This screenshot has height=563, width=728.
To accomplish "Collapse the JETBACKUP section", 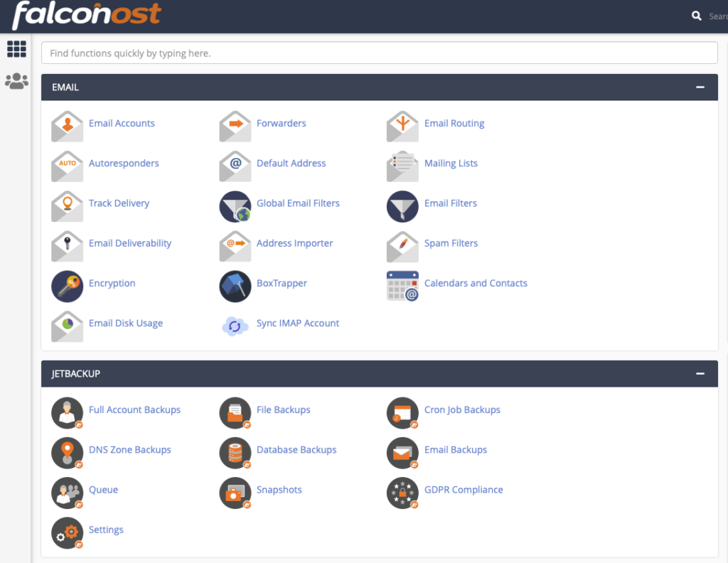I will tap(700, 373).
